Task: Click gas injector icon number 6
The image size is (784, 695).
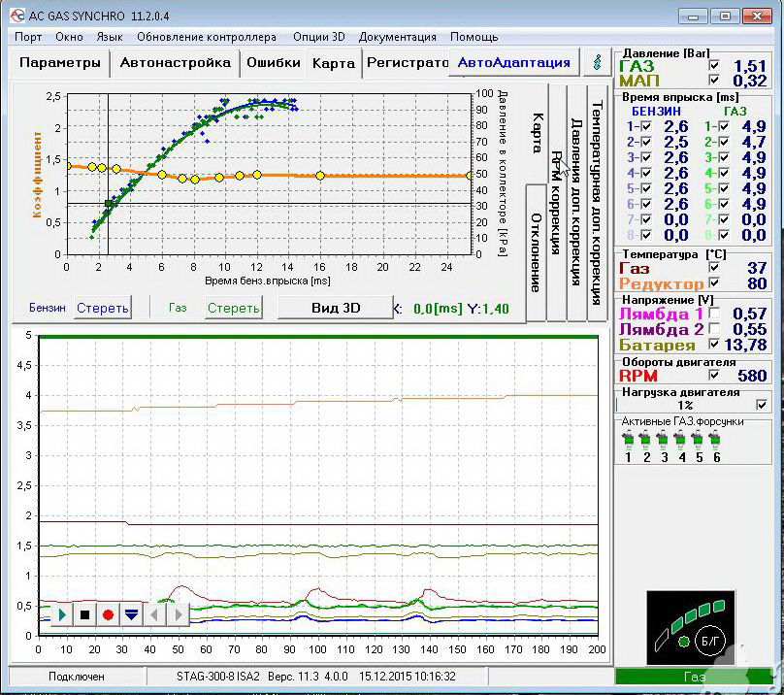Action: pyautogui.click(x=715, y=440)
